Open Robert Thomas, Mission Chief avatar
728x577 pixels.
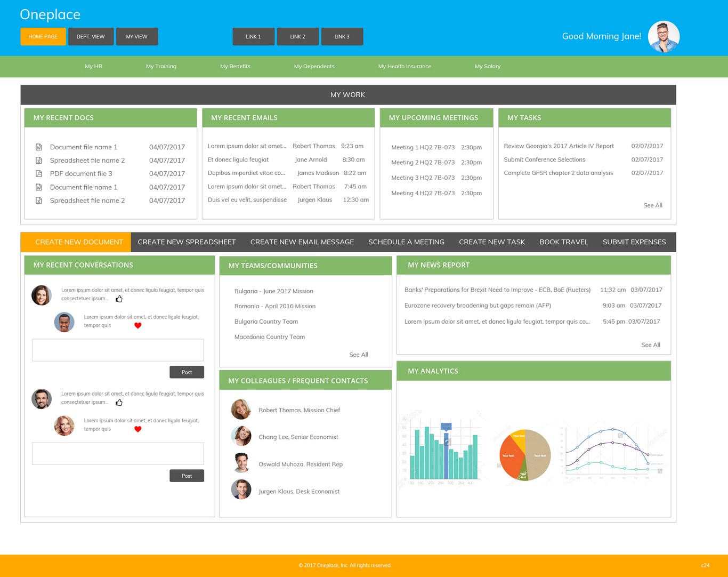coord(241,410)
